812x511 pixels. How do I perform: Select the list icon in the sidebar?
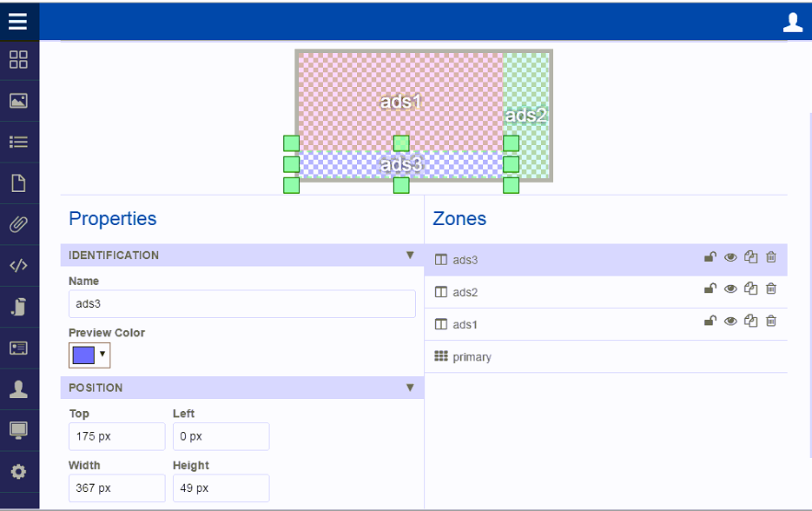click(18, 142)
